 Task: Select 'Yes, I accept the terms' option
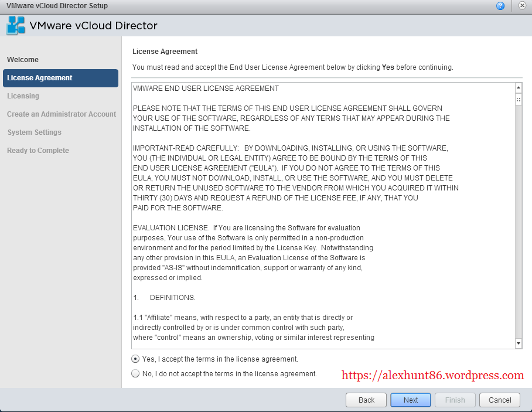coord(136,359)
